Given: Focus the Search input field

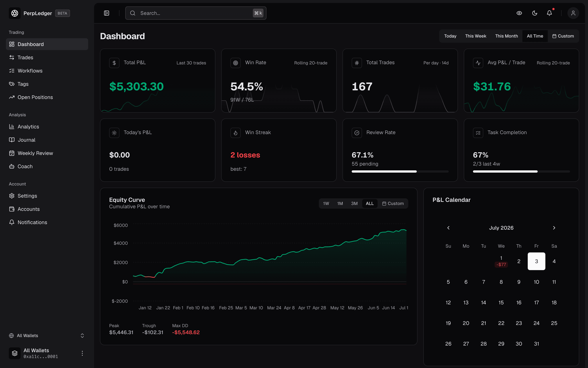Looking at the screenshot, I should click(196, 13).
